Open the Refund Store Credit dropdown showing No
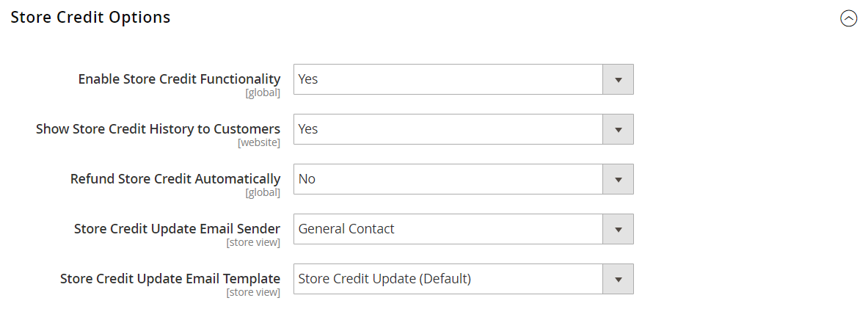 click(448, 179)
